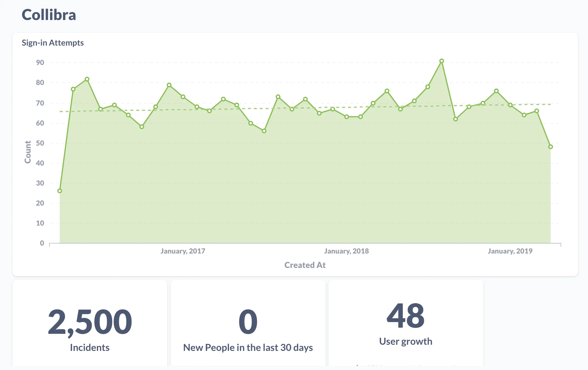The width and height of the screenshot is (588, 370).
Task: Select the lowest first data point near 26
Action: (60, 191)
